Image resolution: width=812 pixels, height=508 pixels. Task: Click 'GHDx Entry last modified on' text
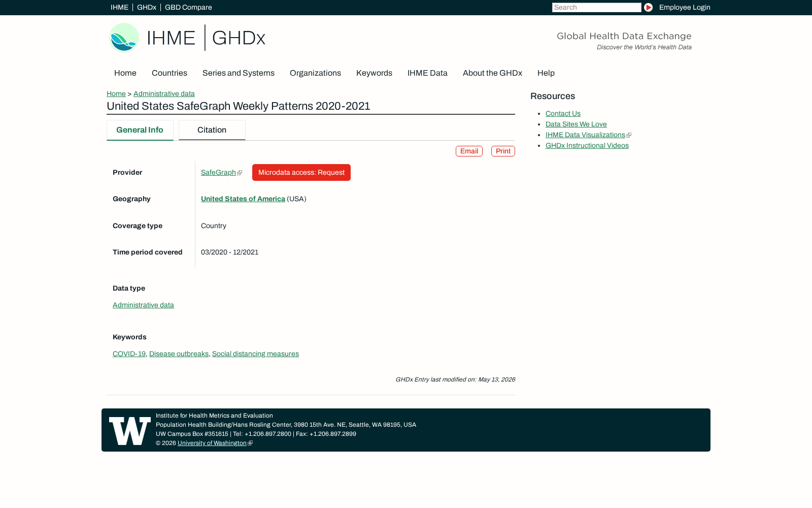point(455,380)
